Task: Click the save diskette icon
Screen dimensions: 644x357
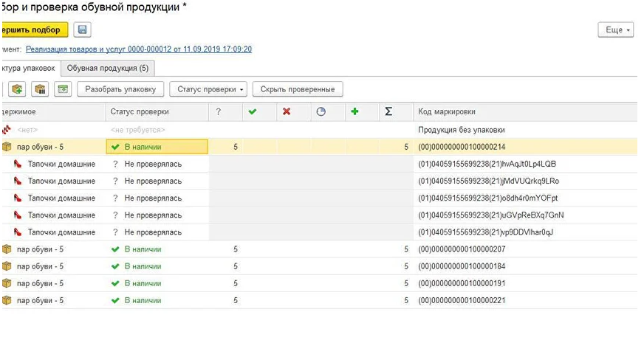Action: click(81, 30)
